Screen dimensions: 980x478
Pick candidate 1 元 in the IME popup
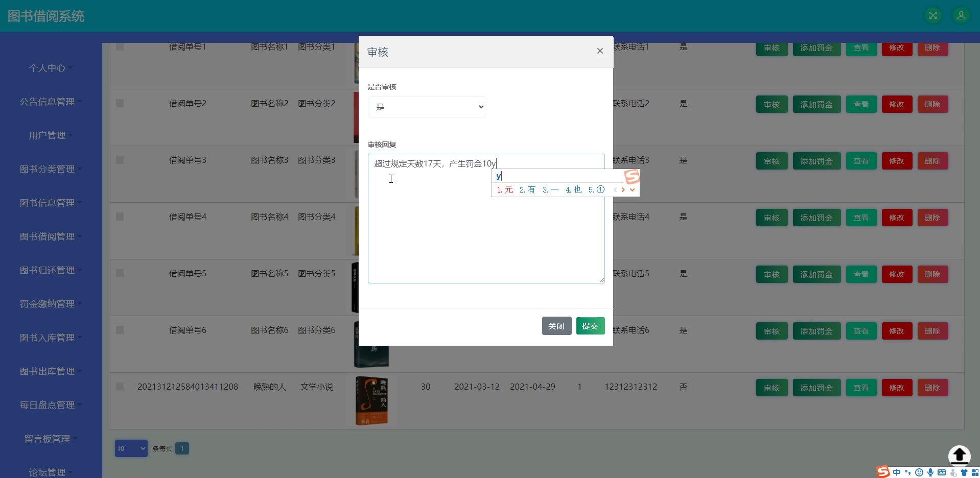tap(505, 190)
